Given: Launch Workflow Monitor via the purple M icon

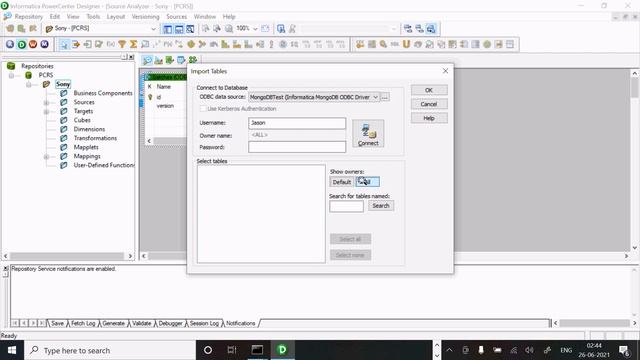Looking at the screenshot, I should [x=44, y=44].
